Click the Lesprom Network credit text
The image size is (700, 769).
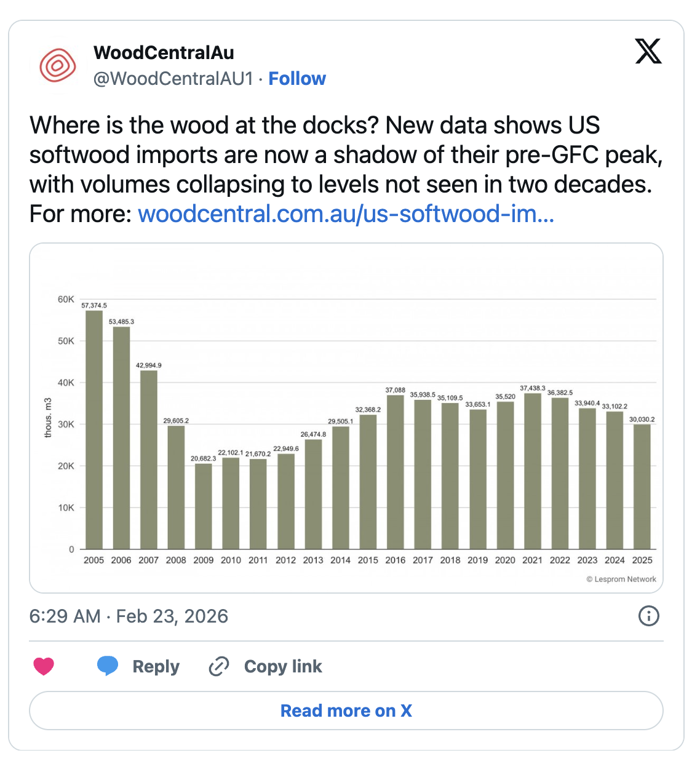point(621,579)
